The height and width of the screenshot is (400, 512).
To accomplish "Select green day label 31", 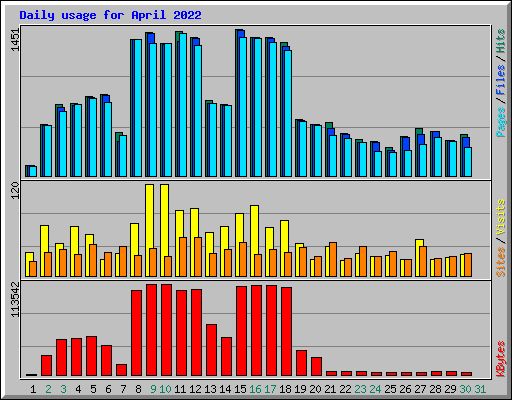I will pos(480,389).
